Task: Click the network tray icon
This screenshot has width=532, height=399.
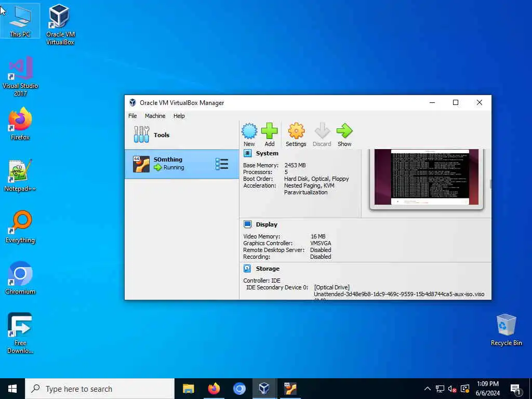Action: point(440,389)
